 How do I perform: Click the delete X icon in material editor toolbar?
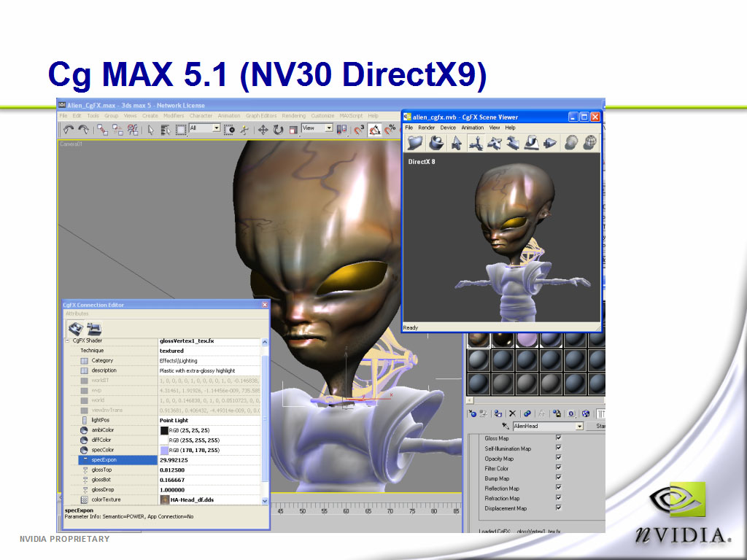512,413
